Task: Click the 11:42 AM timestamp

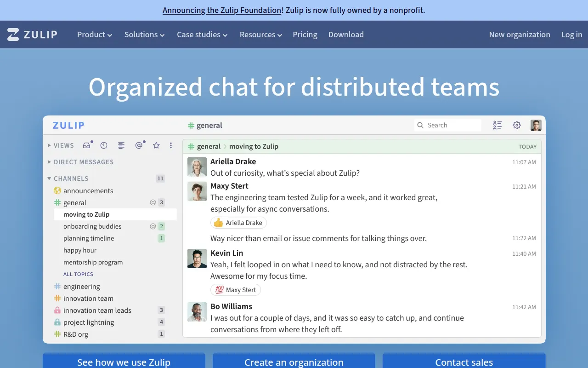Action: click(524, 307)
